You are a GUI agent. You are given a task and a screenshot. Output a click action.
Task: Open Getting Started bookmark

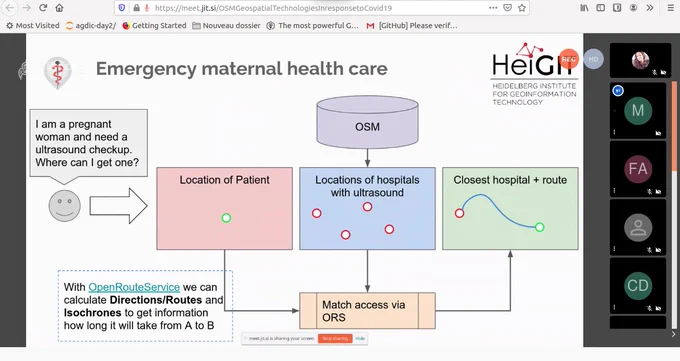(154, 26)
